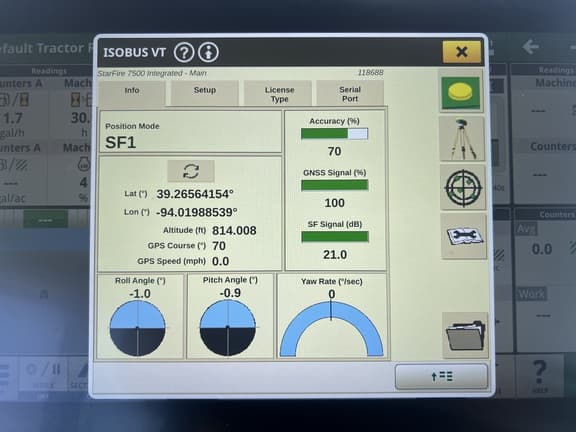576x432 pixels.
Task: Open the tripod base station icon
Action: (x=462, y=139)
